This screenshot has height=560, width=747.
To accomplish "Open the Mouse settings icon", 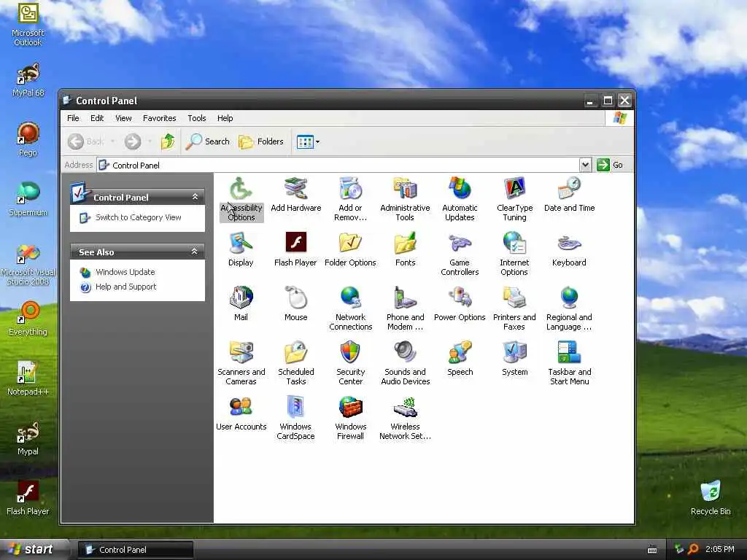I will pos(296,304).
